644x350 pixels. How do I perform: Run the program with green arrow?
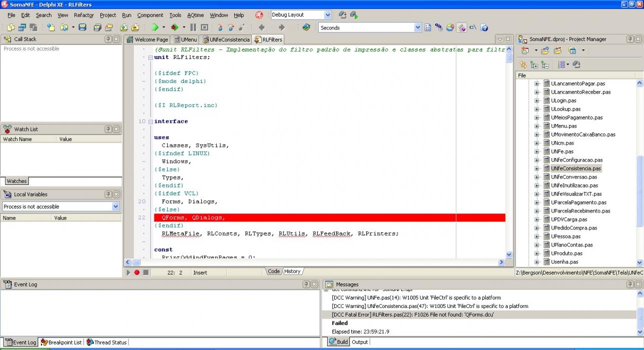click(x=155, y=27)
